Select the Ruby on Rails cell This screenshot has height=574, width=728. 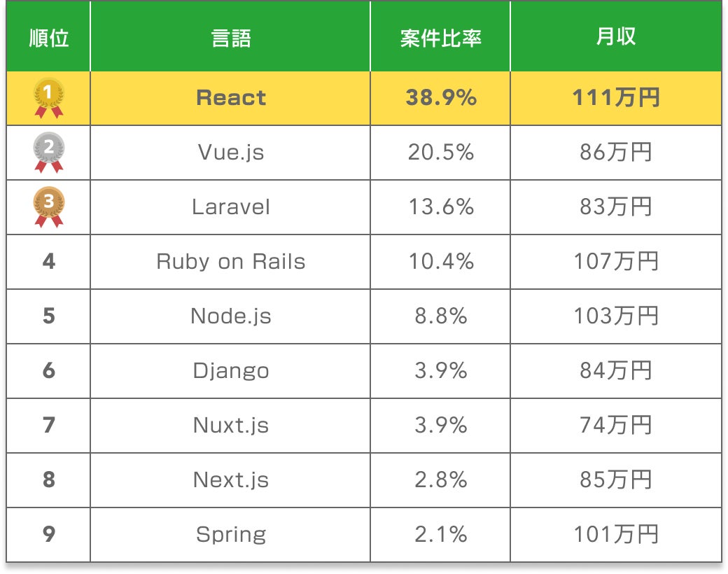pos(230,262)
